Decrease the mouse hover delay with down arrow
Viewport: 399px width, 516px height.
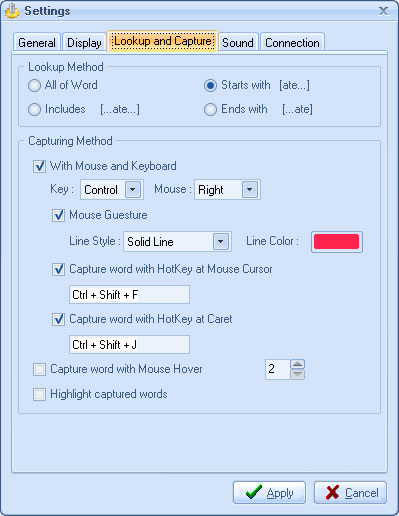(297, 374)
